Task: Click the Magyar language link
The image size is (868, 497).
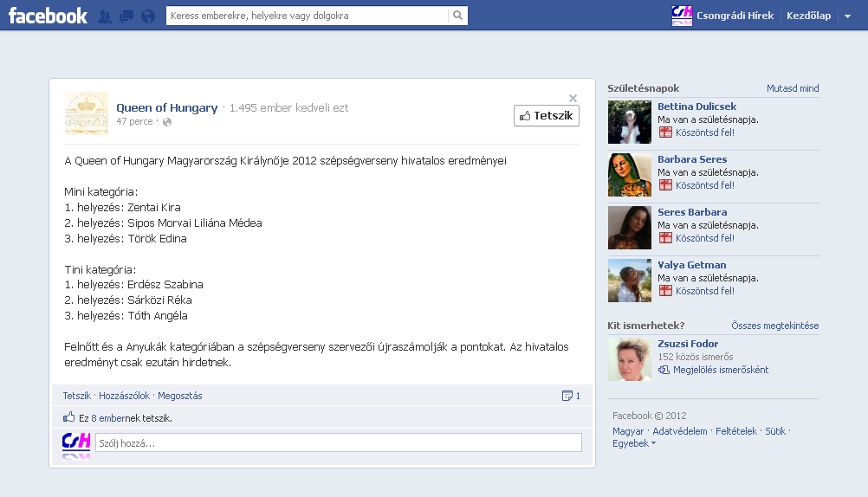Action: [x=628, y=431]
